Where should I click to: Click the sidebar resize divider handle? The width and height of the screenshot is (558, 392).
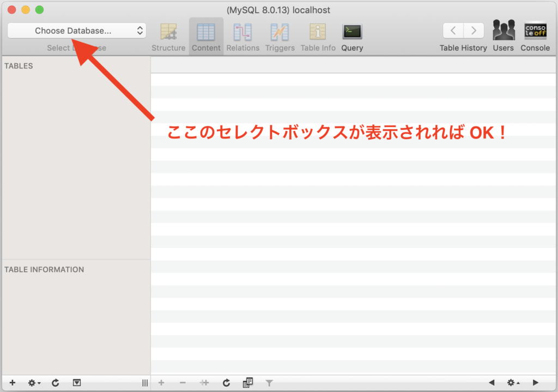point(144,383)
